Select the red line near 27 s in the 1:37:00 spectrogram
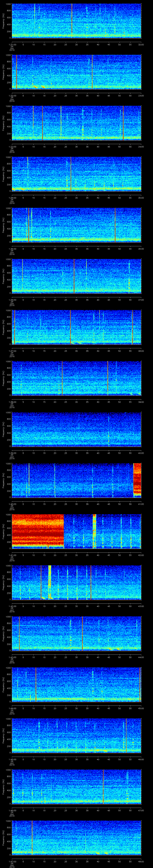 click(70, 327)
